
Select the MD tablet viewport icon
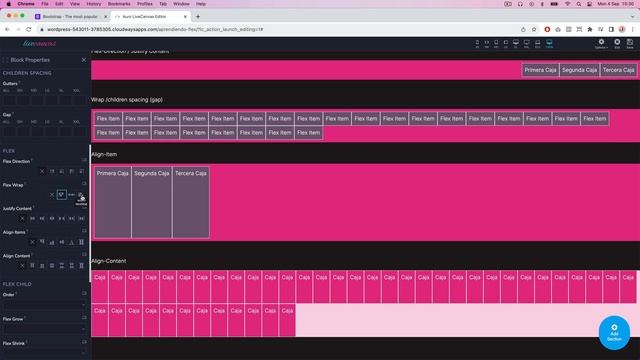pyautogui.click(x=496, y=43)
